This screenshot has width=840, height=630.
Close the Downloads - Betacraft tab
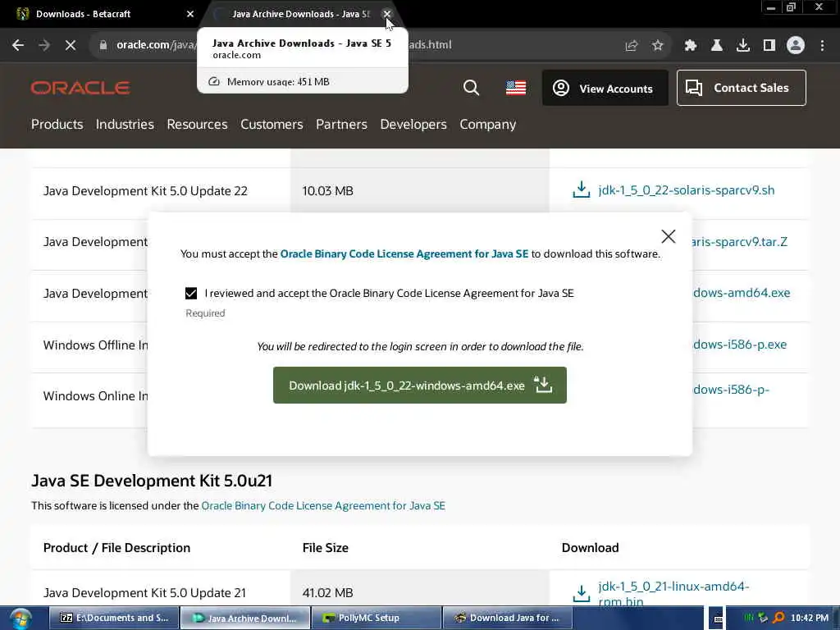click(x=190, y=14)
